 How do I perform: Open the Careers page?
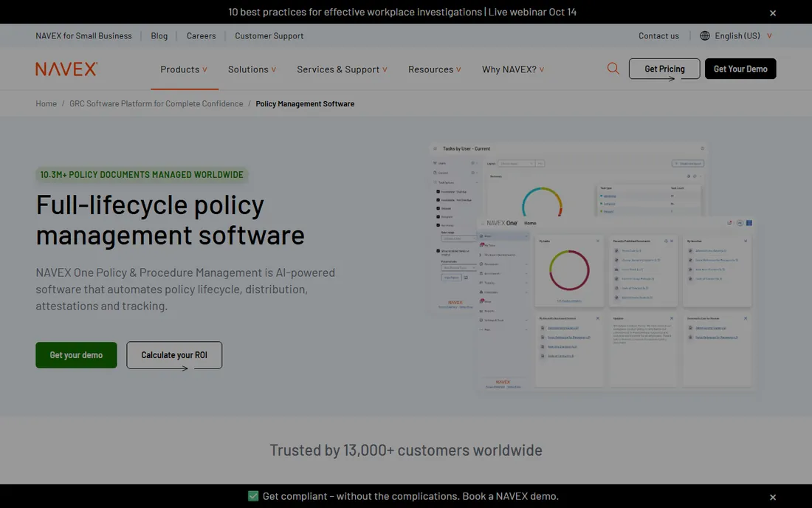201,35
